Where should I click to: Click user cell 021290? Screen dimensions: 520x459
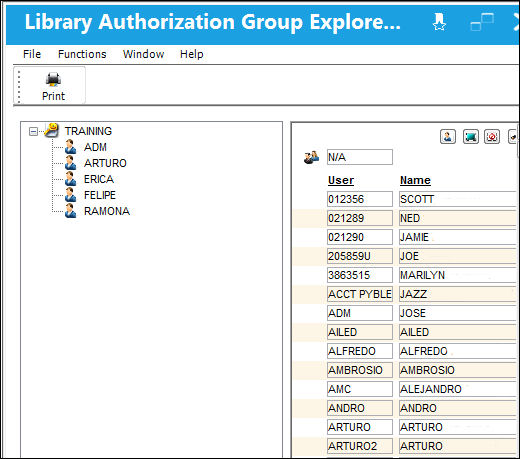click(x=360, y=237)
